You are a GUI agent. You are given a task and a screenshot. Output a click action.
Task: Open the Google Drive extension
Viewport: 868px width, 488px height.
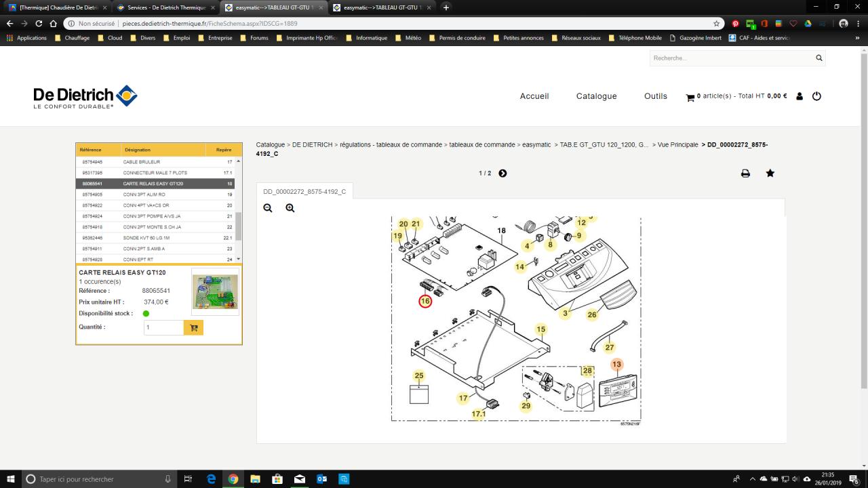tap(808, 23)
